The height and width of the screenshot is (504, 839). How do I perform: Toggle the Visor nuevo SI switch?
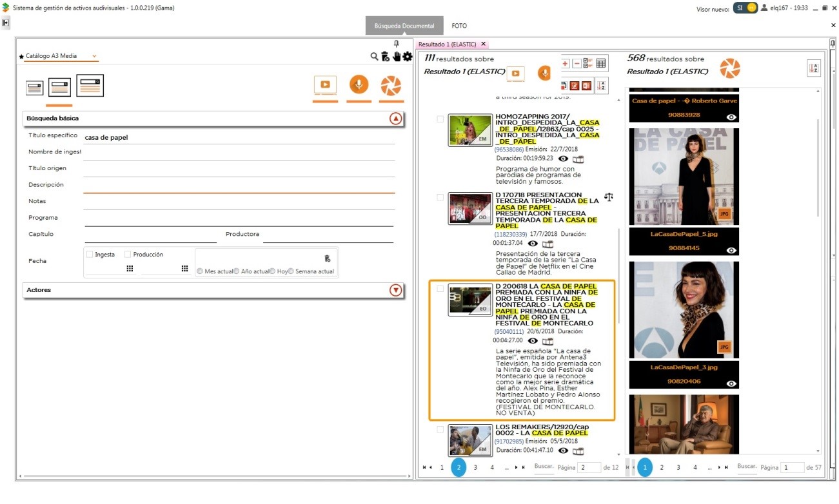click(745, 8)
